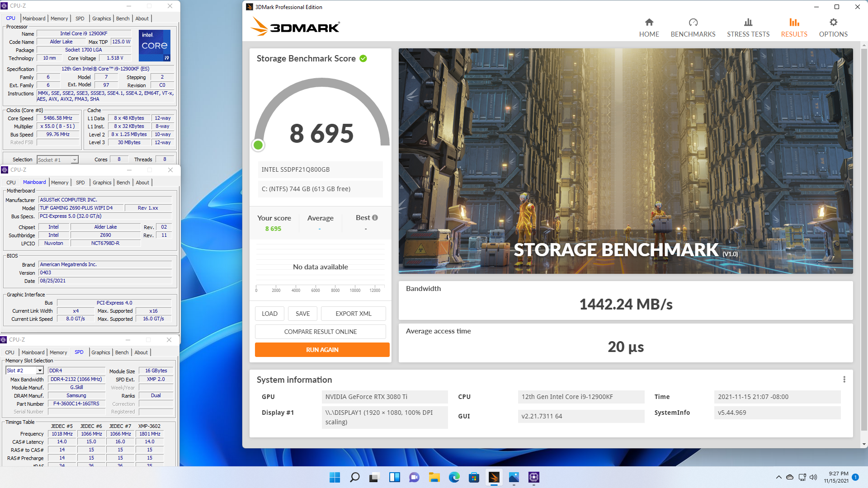
Task: Open the RESULTS section in 3DMark
Action: click(794, 28)
